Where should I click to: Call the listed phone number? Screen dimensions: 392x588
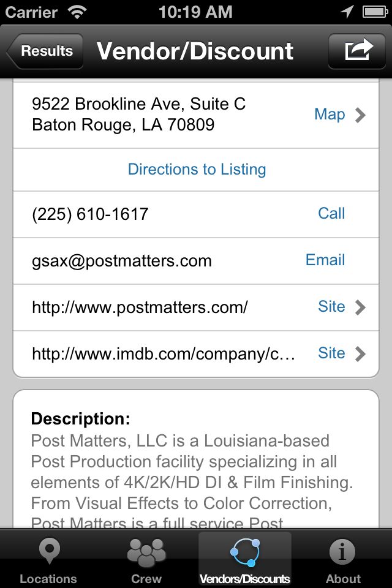(x=331, y=213)
